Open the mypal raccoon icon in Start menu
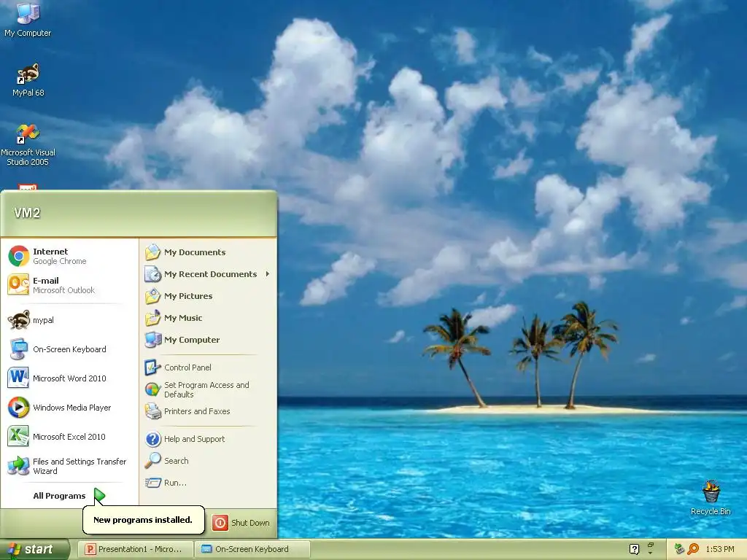Image resolution: width=747 pixels, height=560 pixels. click(18, 320)
